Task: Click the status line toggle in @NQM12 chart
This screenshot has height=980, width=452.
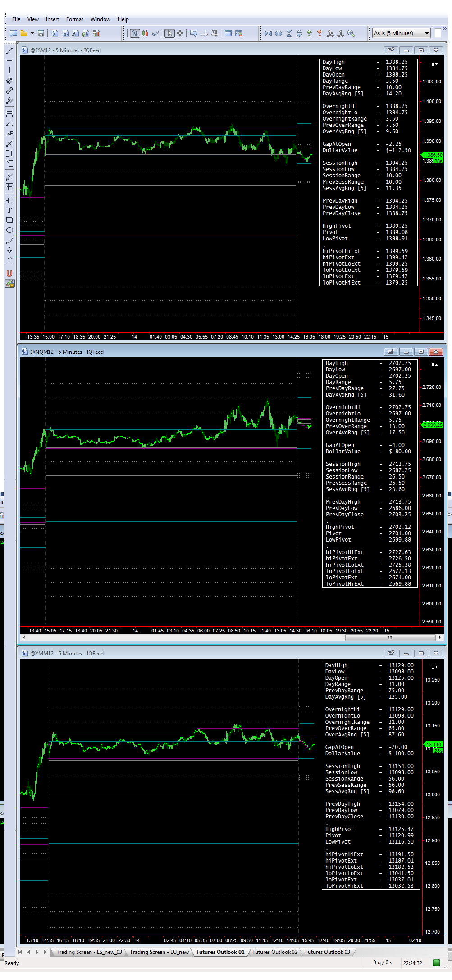Action: 434,365
